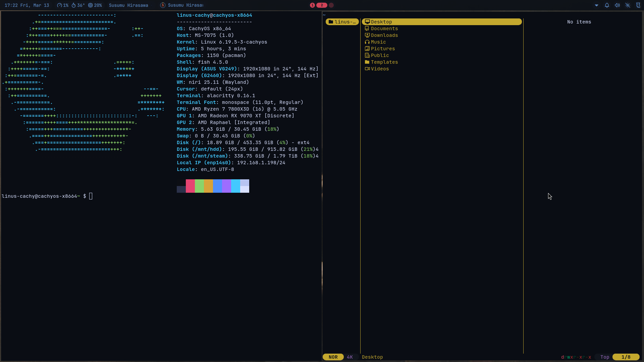Click the terminal prompt cursor

[91, 196]
